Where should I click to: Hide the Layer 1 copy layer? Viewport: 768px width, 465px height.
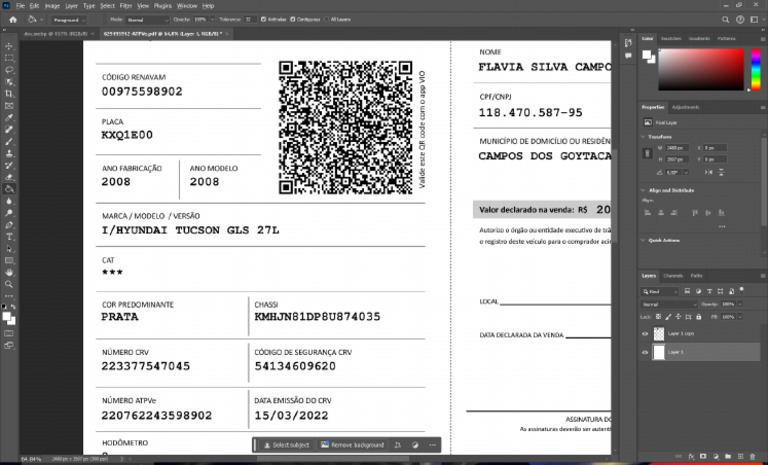coord(645,334)
